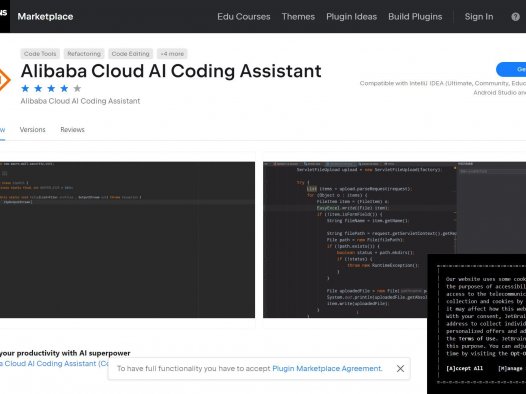526x394 pixels.
Task: Click the orange plugin logo icon
Action: coord(5,80)
